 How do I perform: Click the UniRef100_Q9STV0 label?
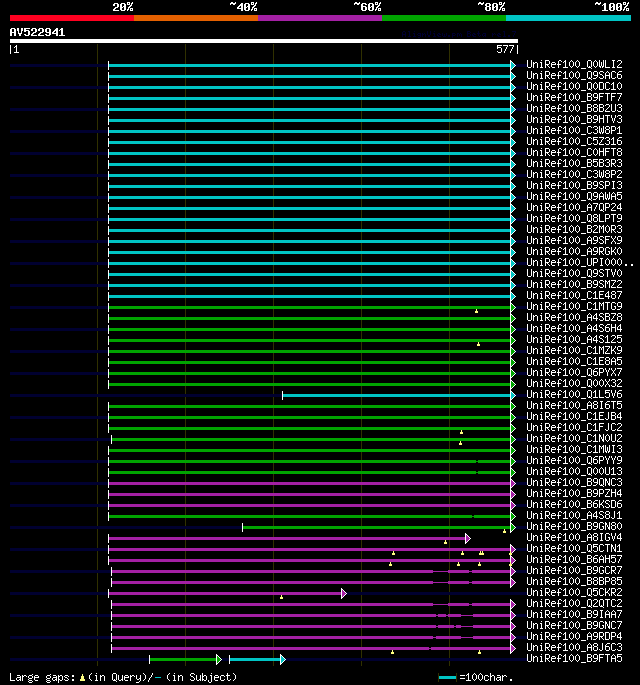pos(574,273)
